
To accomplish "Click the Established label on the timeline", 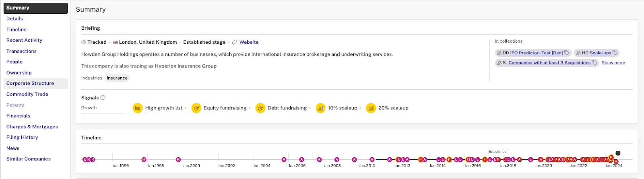I will tap(497, 152).
